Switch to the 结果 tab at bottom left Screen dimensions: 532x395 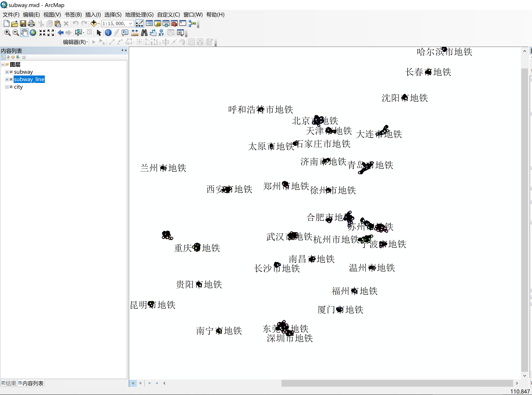tap(9, 383)
